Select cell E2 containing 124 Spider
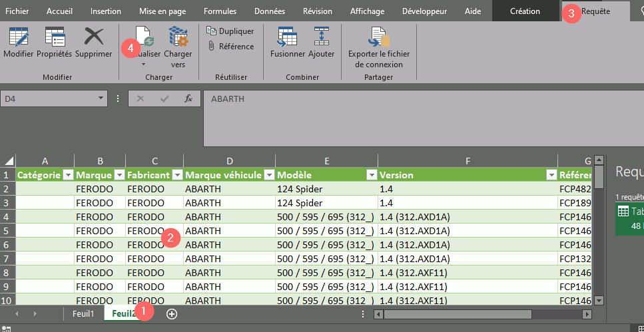Image resolution: width=644 pixels, height=332 pixels. (326, 189)
